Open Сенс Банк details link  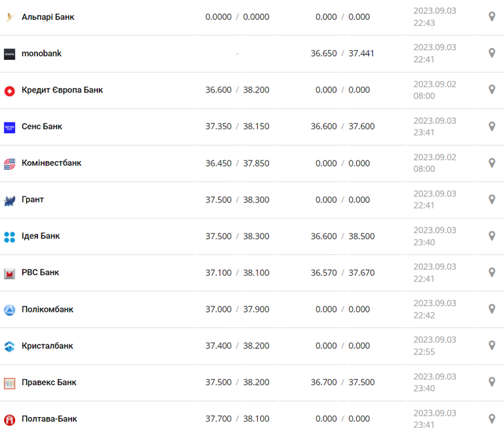coord(42,127)
